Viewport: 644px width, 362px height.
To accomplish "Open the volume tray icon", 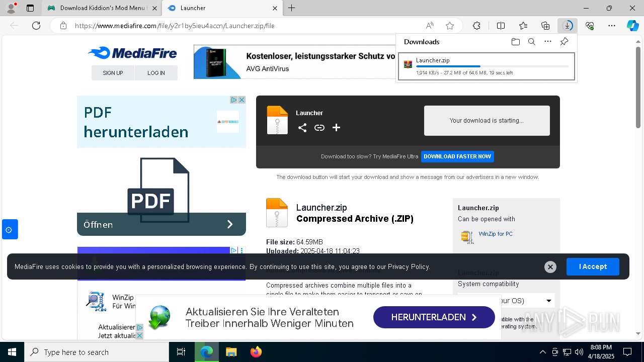I will (x=579, y=352).
